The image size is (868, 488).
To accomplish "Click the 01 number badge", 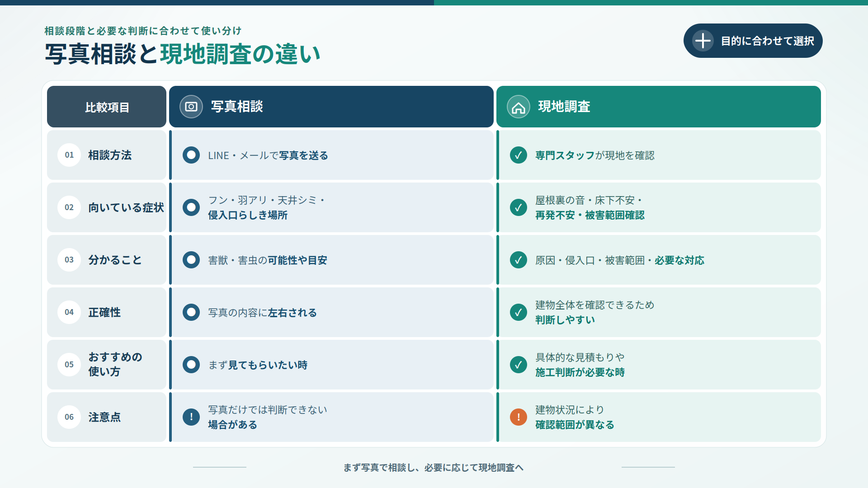I will click(x=69, y=155).
